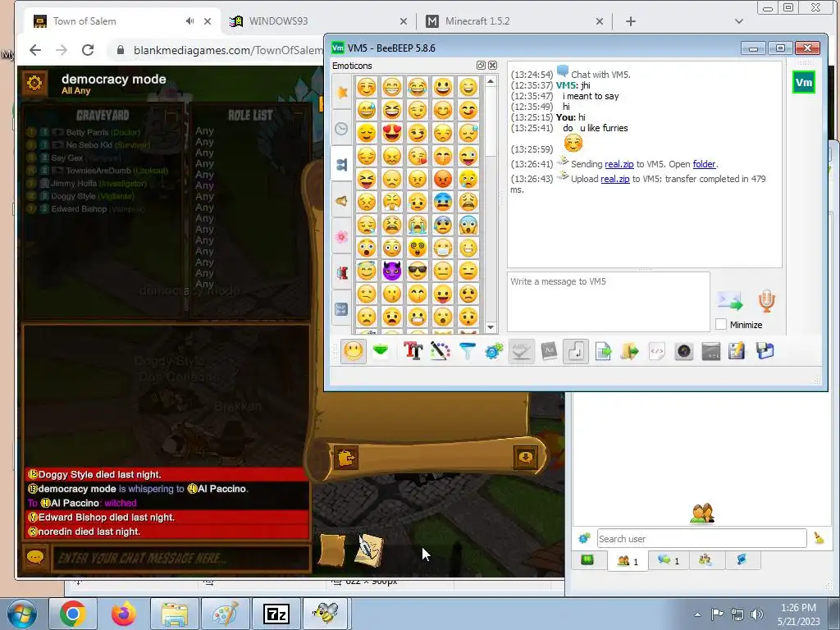The image size is (840, 630).
Task: Switch to the groups tab in BeeBEEP
Action: 705,560
